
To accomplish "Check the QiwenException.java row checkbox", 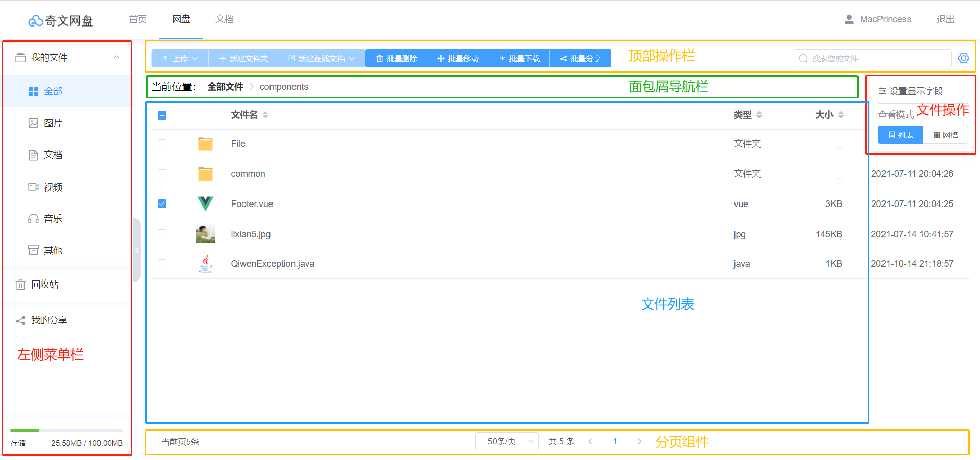I will [162, 264].
